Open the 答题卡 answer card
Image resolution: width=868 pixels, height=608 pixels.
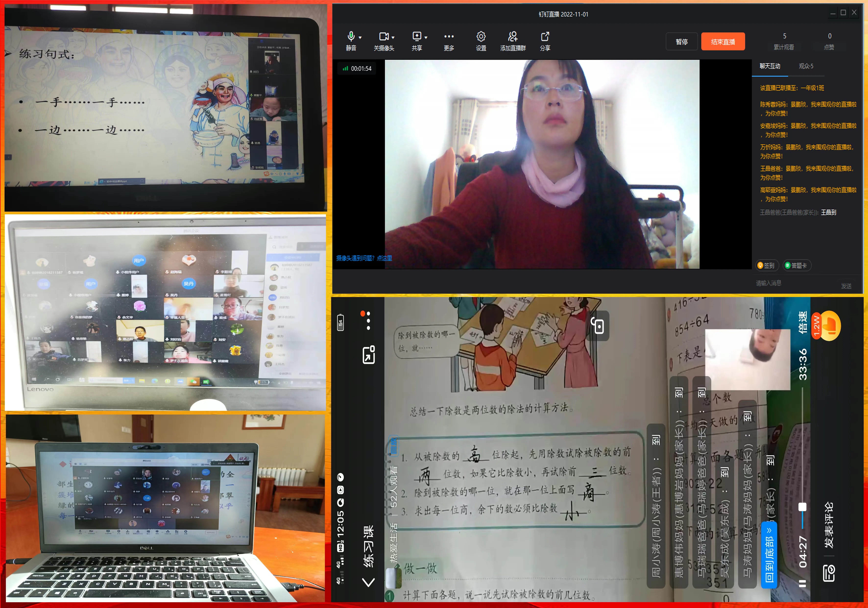click(797, 266)
